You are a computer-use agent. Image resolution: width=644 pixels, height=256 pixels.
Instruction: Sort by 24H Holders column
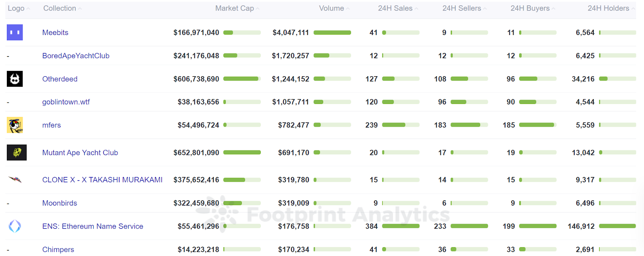click(x=609, y=8)
